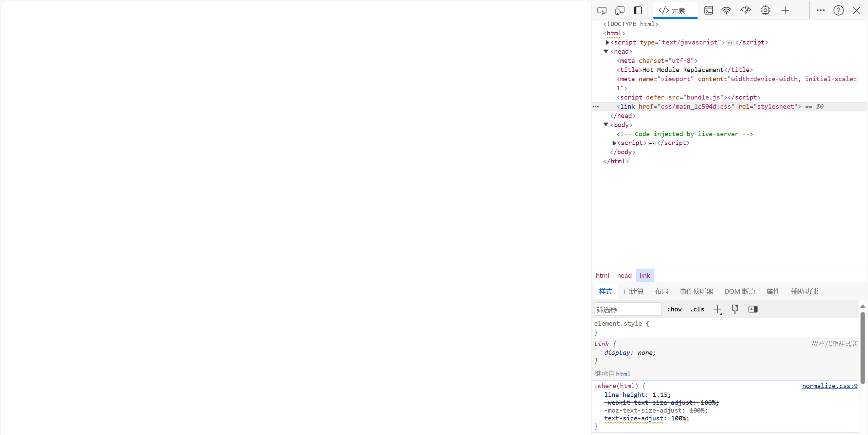Expand the script node inside body

click(614, 143)
